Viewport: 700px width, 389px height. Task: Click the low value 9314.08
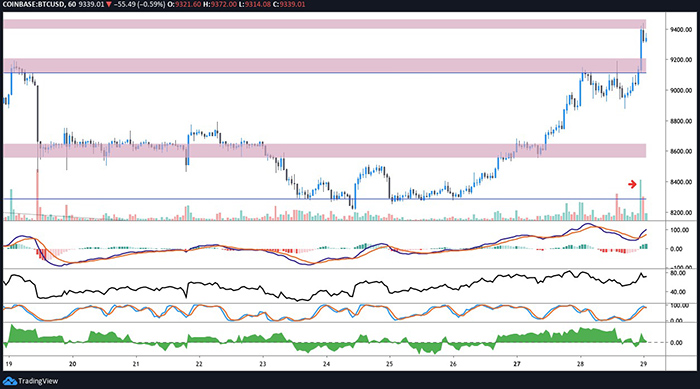pos(258,4)
